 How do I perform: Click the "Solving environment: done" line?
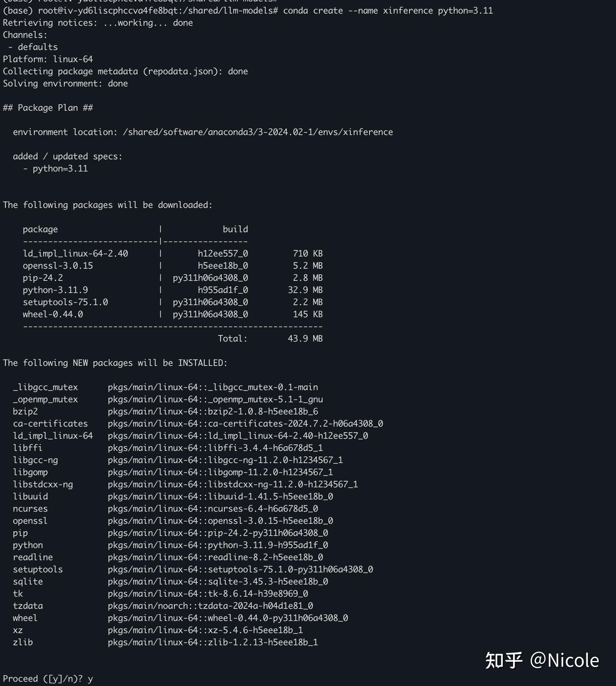click(x=65, y=84)
